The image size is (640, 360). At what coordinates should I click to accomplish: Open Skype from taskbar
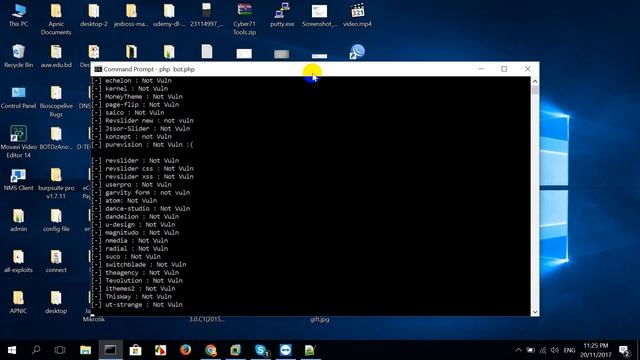(261, 350)
